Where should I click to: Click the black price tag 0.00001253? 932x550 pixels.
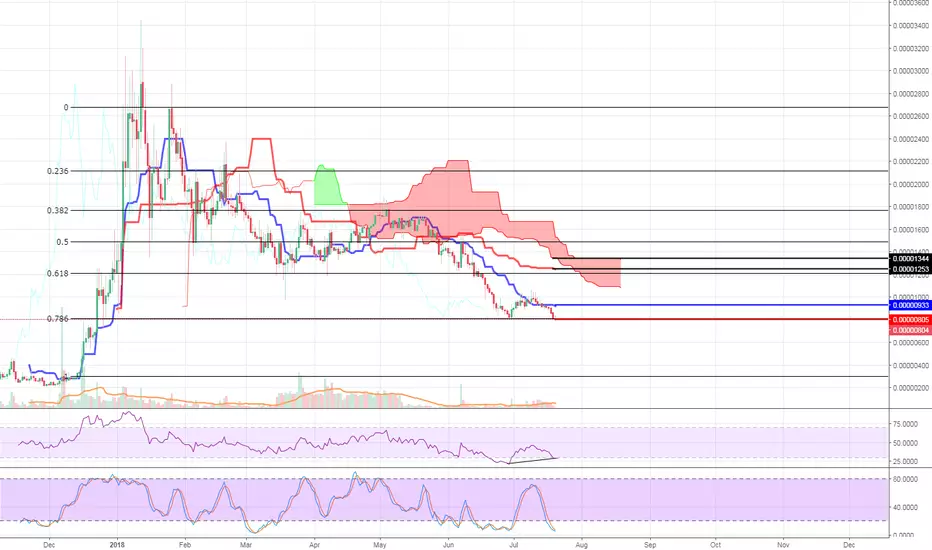pos(910,269)
